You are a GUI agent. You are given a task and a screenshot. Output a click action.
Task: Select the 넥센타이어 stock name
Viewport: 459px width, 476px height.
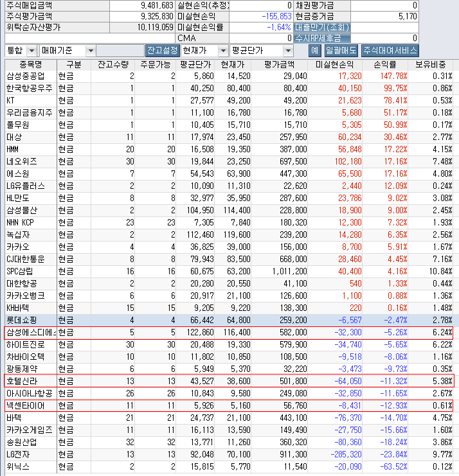tap(26, 405)
